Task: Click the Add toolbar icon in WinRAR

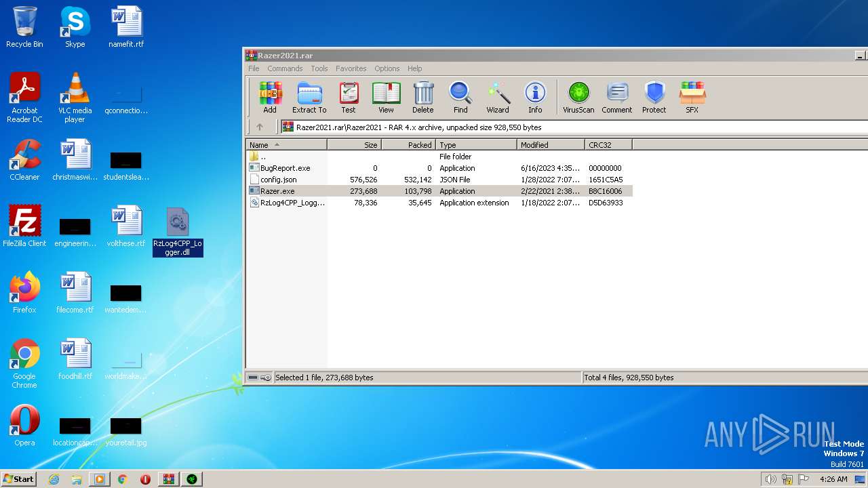Action: pyautogui.click(x=270, y=98)
